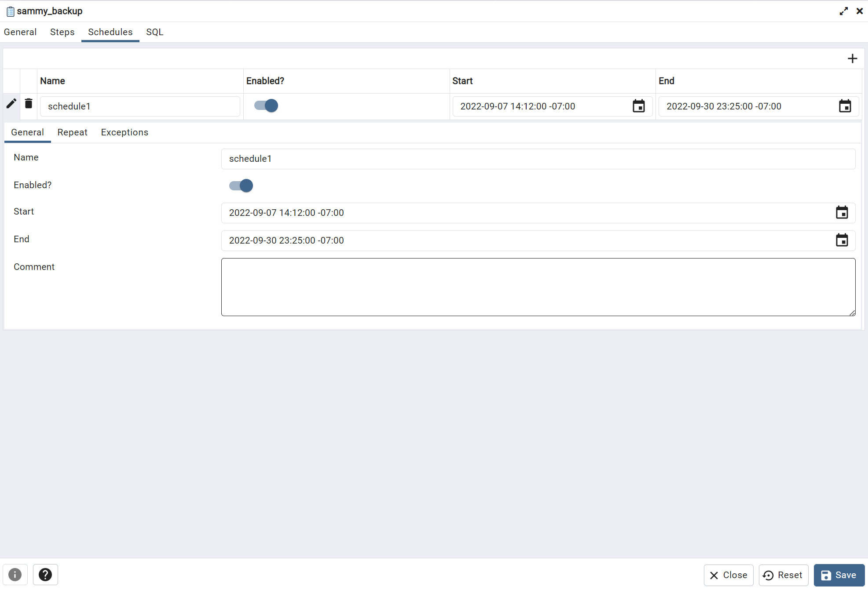The image size is (868, 590).
Task: Open the SQL tab
Action: point(155,32)
